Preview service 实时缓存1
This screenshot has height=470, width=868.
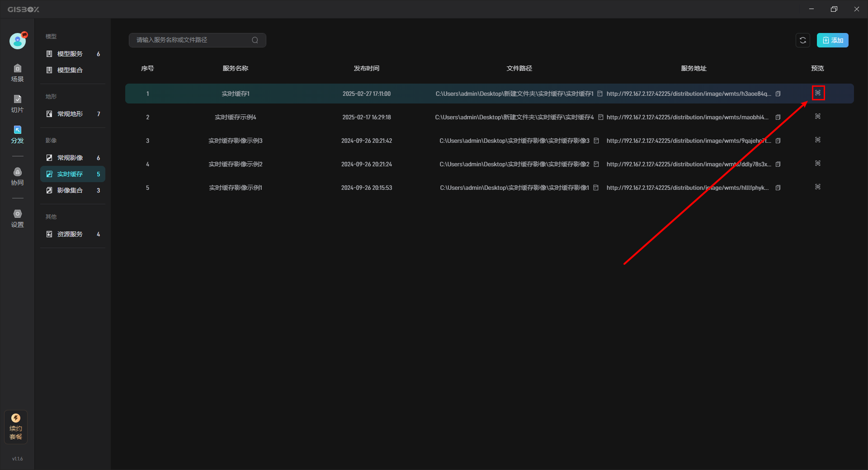818,93
